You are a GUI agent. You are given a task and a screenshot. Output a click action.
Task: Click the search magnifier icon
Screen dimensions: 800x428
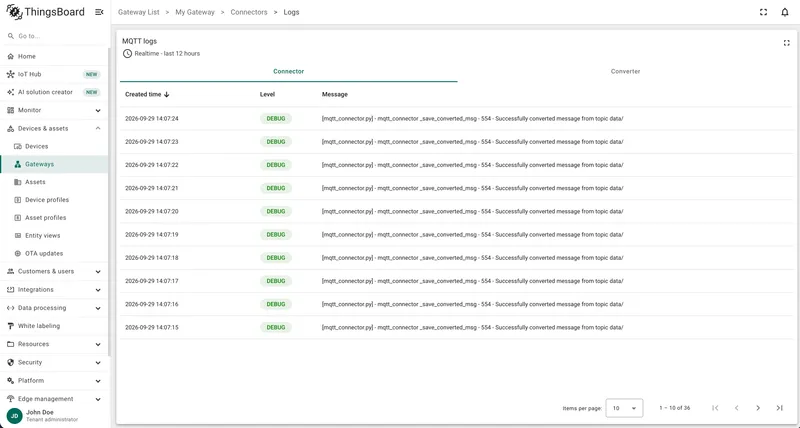[x=11, y=36]
